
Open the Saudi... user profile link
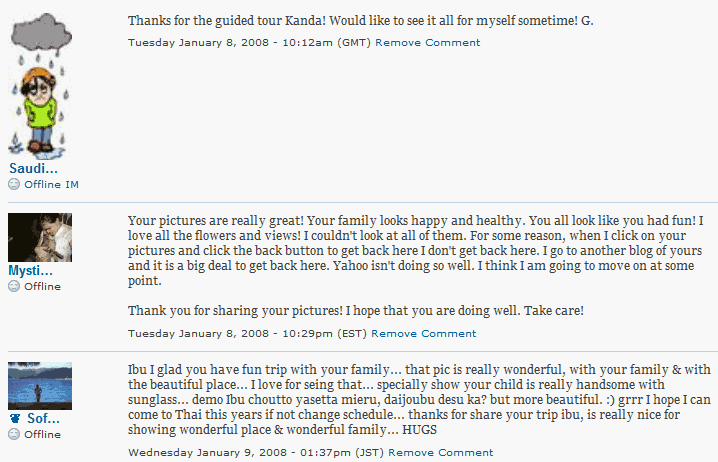(x=32, y=168)
